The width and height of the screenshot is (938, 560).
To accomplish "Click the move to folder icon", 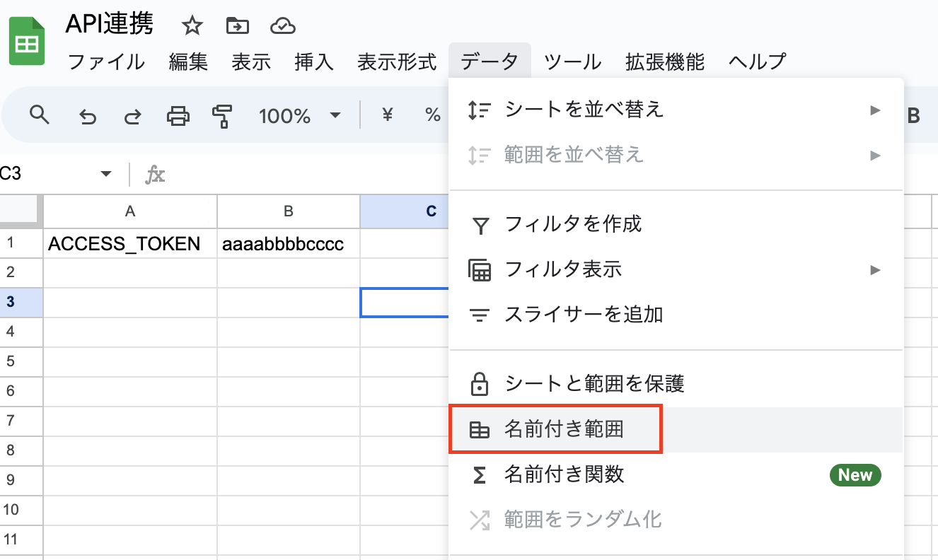I will pos(237,26).
